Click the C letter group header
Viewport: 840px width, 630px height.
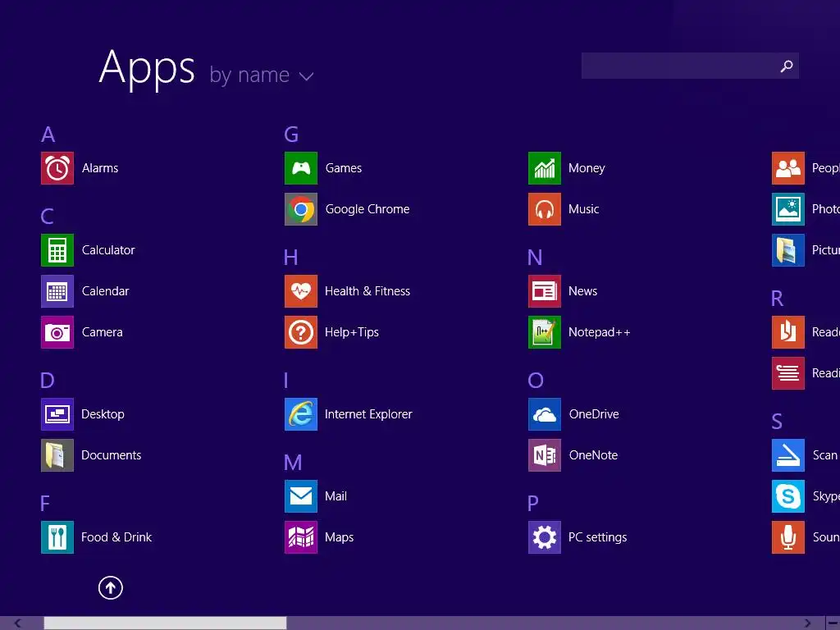pyautogui.click(x=47, y=217)
